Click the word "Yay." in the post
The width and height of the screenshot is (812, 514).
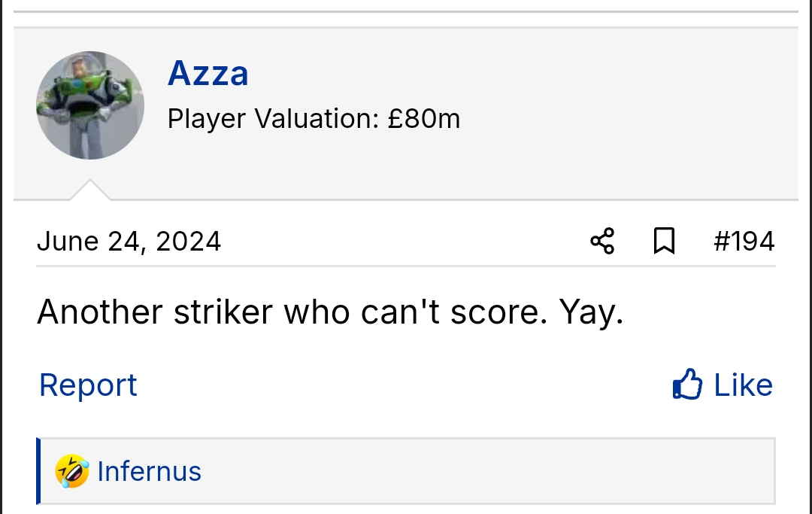pyautogui.click(x=592, y=312)
